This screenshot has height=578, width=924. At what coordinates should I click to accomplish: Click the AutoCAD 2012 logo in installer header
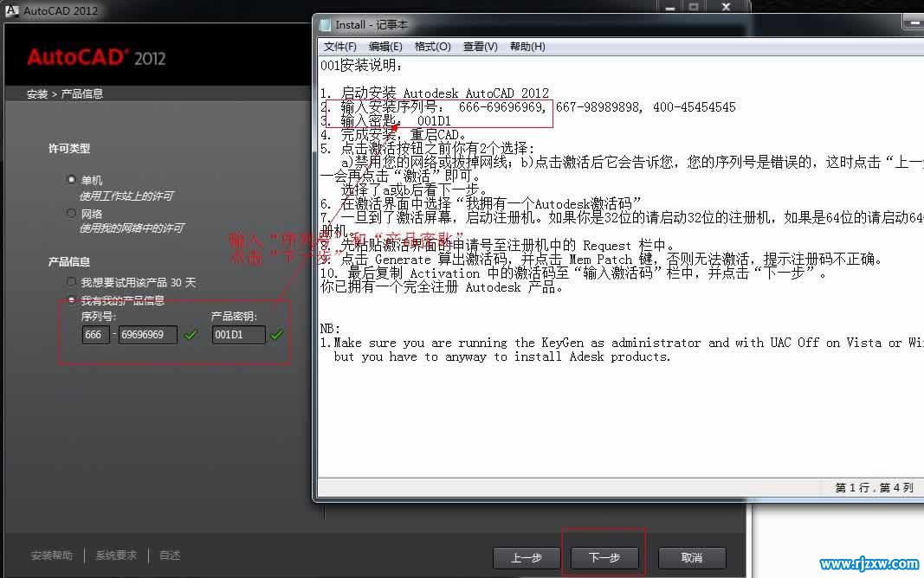[x=96, y=57]
